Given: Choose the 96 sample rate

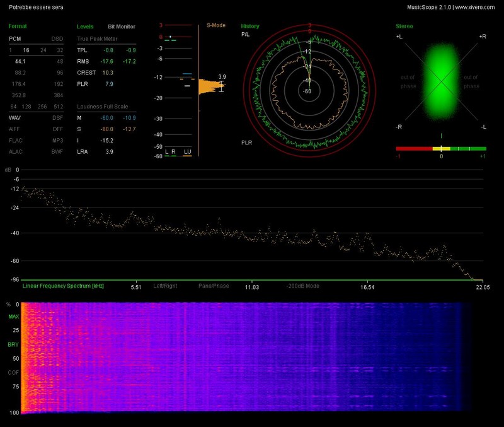Looking at the screenshot, I should 60,73.
